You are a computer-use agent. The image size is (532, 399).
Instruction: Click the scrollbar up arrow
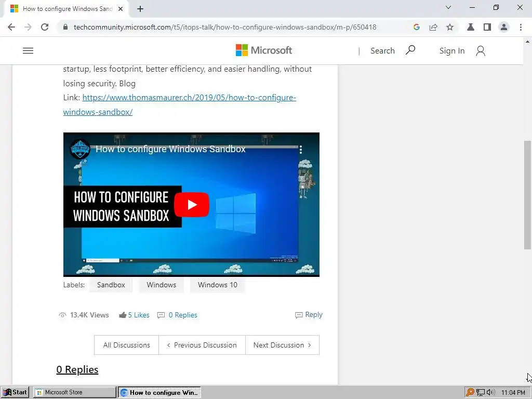pyautogui.click(x=527, y=42)
